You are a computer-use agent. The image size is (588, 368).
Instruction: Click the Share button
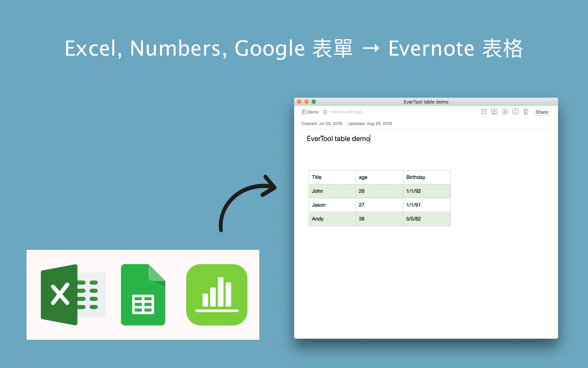541,112
